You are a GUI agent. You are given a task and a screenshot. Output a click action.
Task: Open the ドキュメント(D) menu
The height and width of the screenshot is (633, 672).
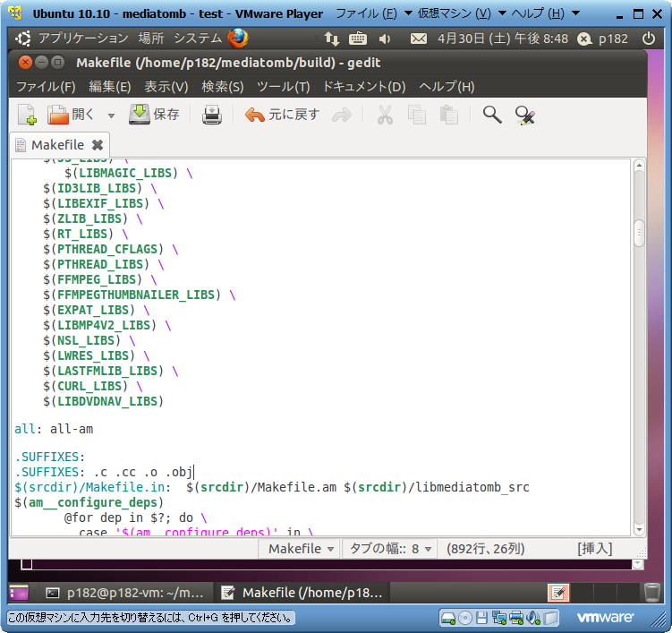(364, 87)
